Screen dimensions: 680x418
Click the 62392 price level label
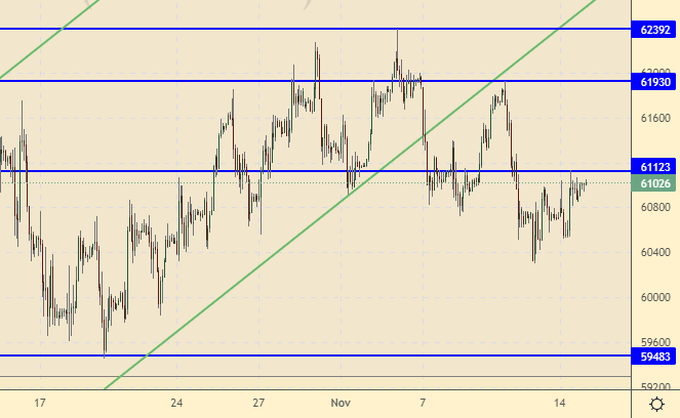tap(655, 30)
